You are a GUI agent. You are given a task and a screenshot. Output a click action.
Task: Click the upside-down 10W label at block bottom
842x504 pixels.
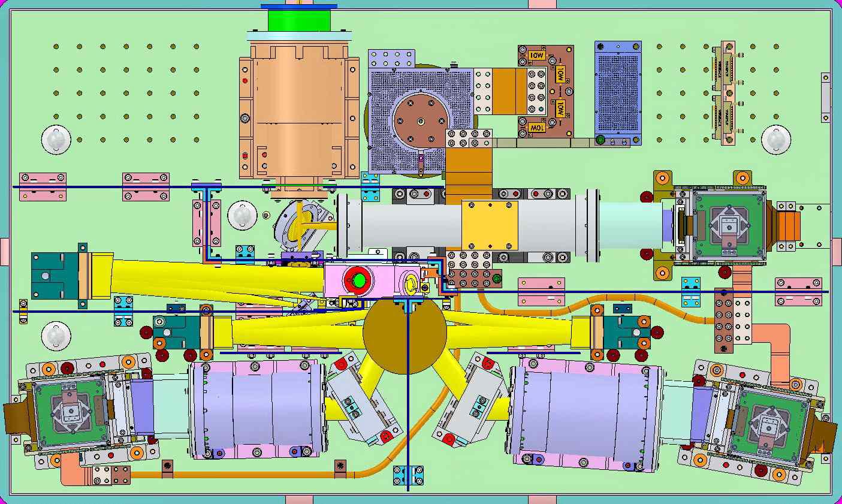(536, 128)
